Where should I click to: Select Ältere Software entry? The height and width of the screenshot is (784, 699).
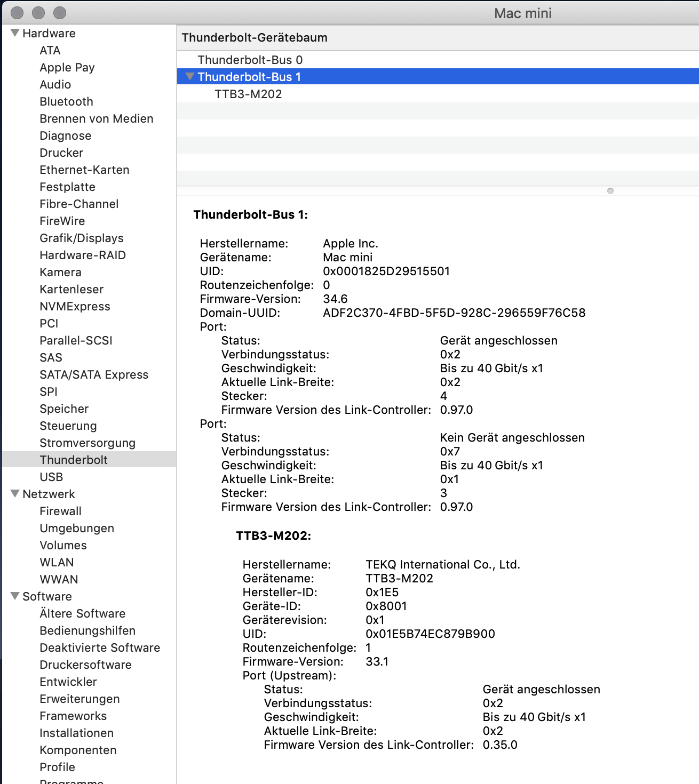pos(83,613)
